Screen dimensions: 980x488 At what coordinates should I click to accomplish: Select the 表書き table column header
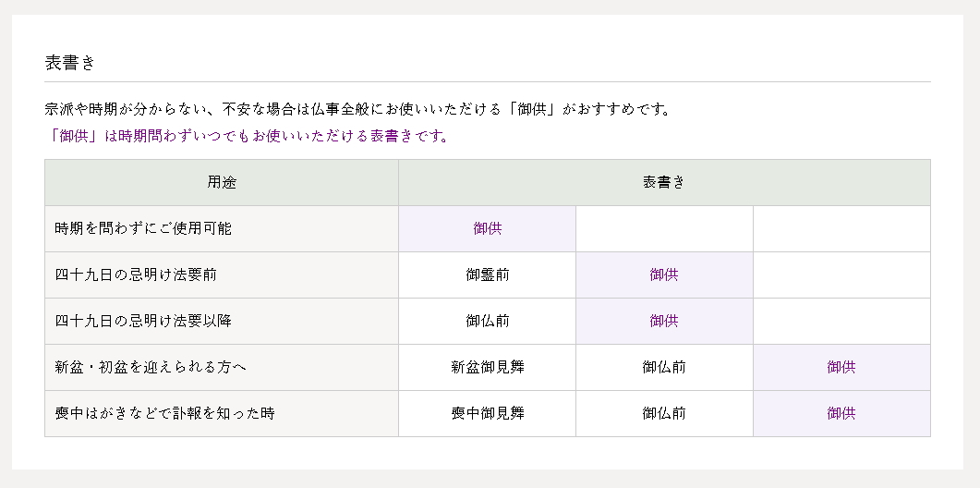coord(664,182)
